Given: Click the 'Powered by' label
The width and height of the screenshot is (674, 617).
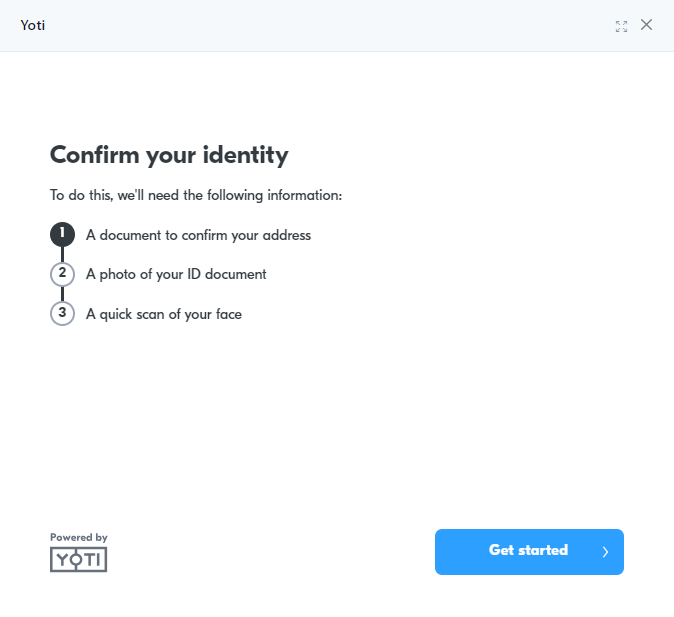Looking at the screenshot, I should (79, 537).
